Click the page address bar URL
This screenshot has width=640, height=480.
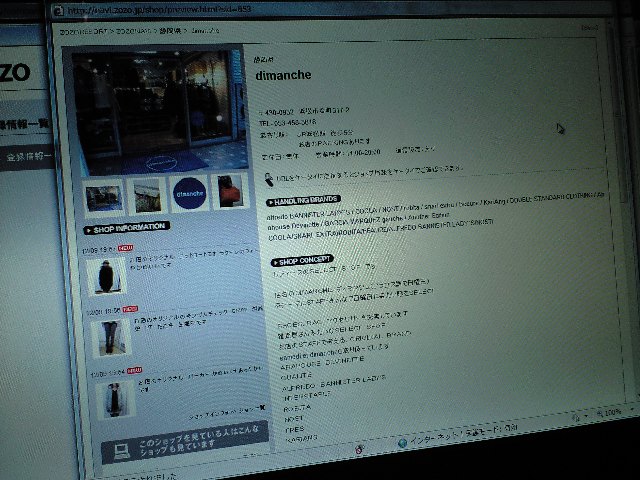coord(160,10)
